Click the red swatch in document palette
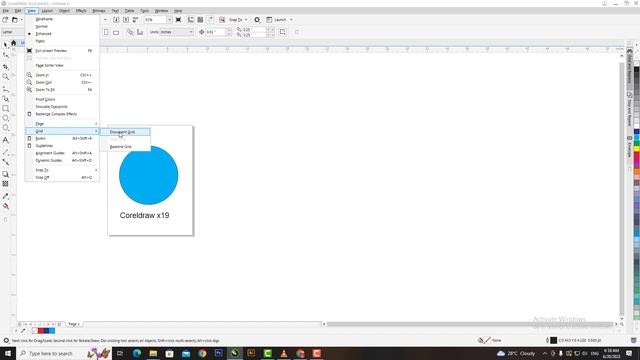Screen dimensions: 640x360 [x=41, y=331]
